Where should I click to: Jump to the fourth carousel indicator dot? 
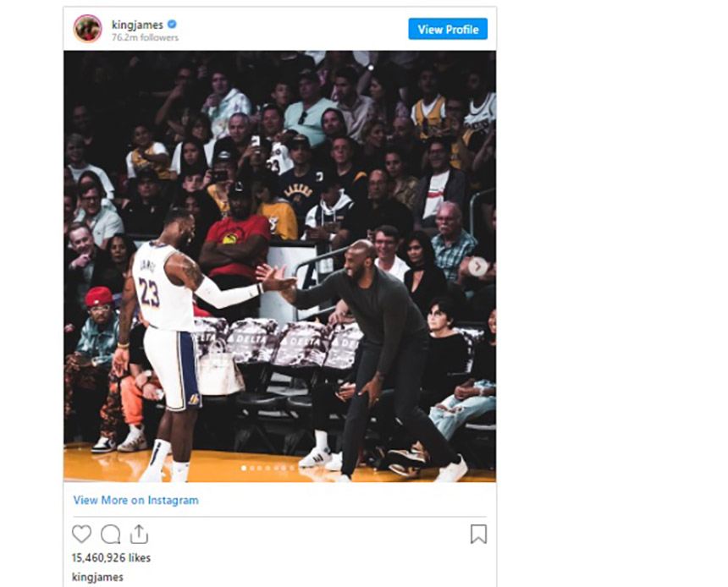[267, 469]
